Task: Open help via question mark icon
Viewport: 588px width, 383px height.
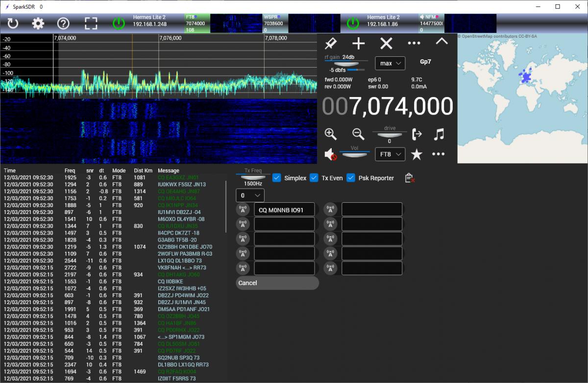Action: [63, 23]
